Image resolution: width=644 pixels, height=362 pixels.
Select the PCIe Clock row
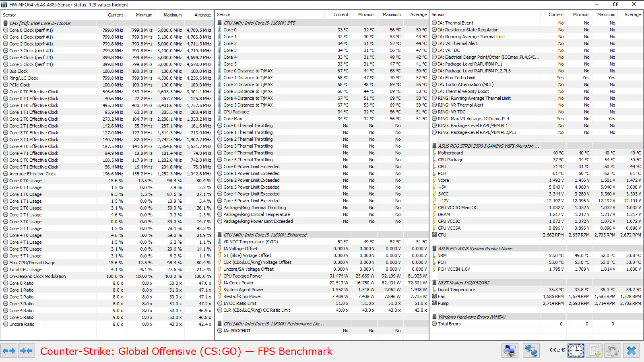[107, 85]
